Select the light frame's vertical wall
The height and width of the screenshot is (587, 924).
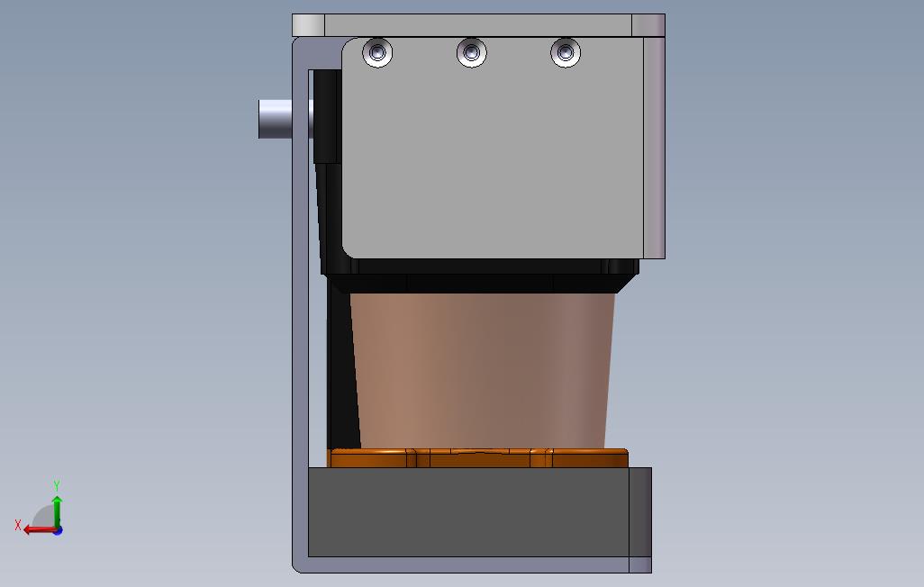point(300,306)
